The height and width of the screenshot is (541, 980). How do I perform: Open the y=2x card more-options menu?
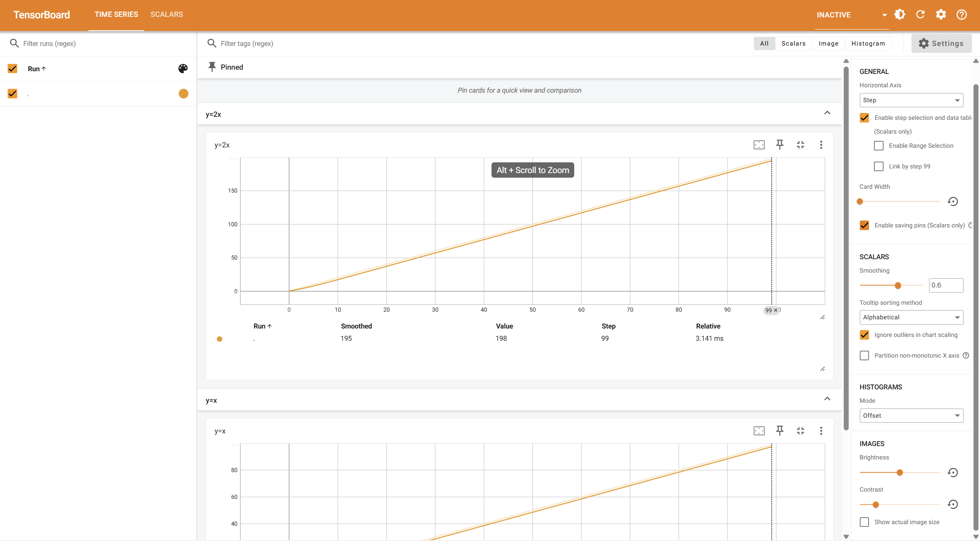[821, 145]
